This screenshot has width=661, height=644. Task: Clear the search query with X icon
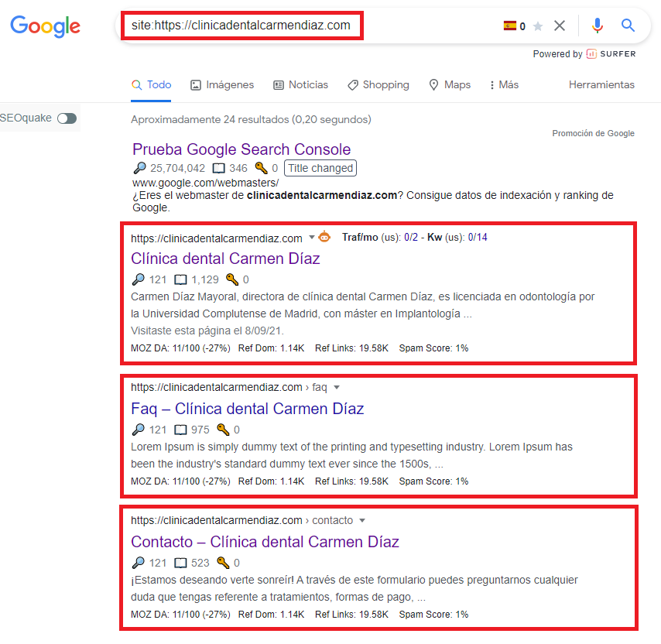[560, 26]
